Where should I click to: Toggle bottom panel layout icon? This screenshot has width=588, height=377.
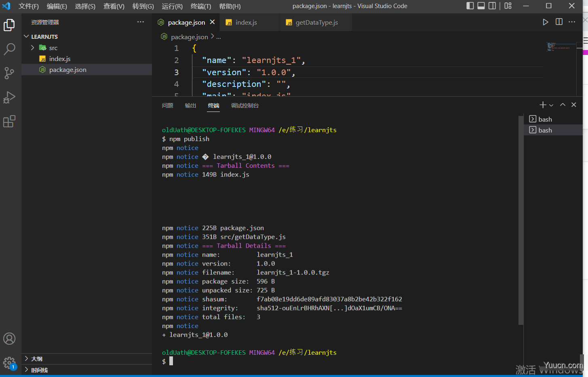(481, 6)
